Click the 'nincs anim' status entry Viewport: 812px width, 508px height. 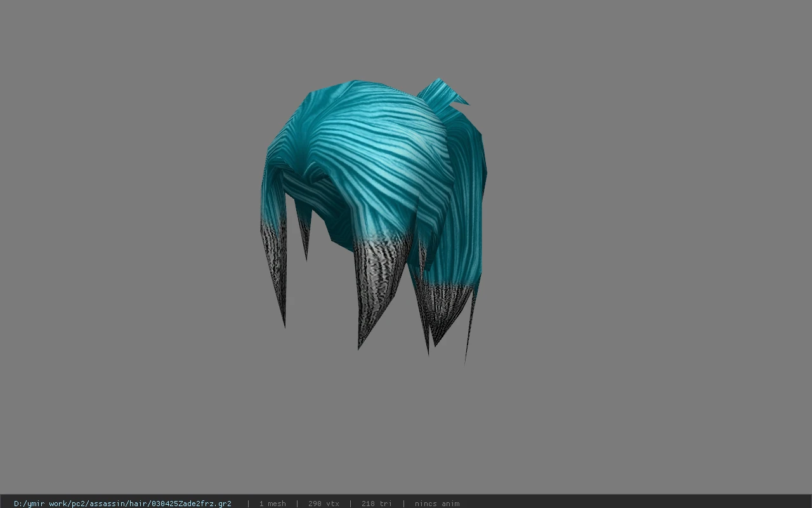point(437,504)
